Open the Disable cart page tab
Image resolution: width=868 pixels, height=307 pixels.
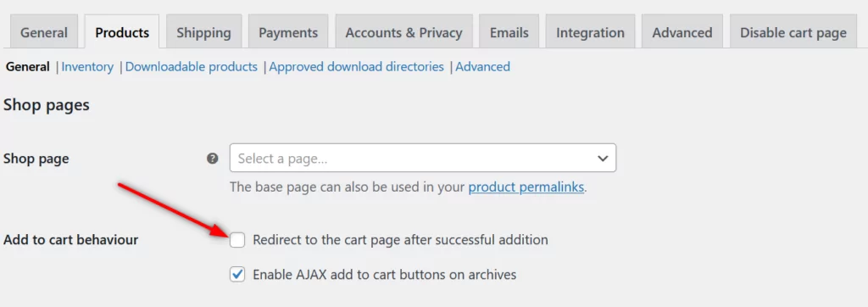pyautogui.click(x=793, y=32)
